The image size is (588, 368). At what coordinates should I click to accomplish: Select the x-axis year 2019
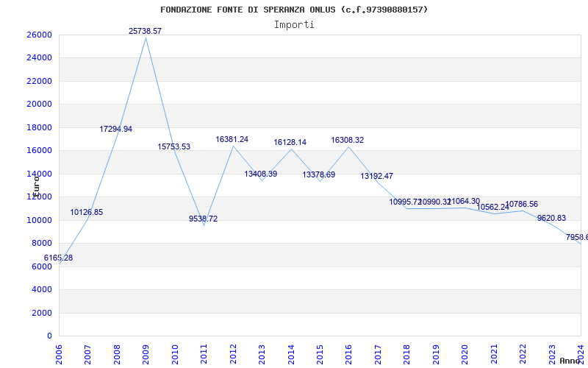click(436, 355)
